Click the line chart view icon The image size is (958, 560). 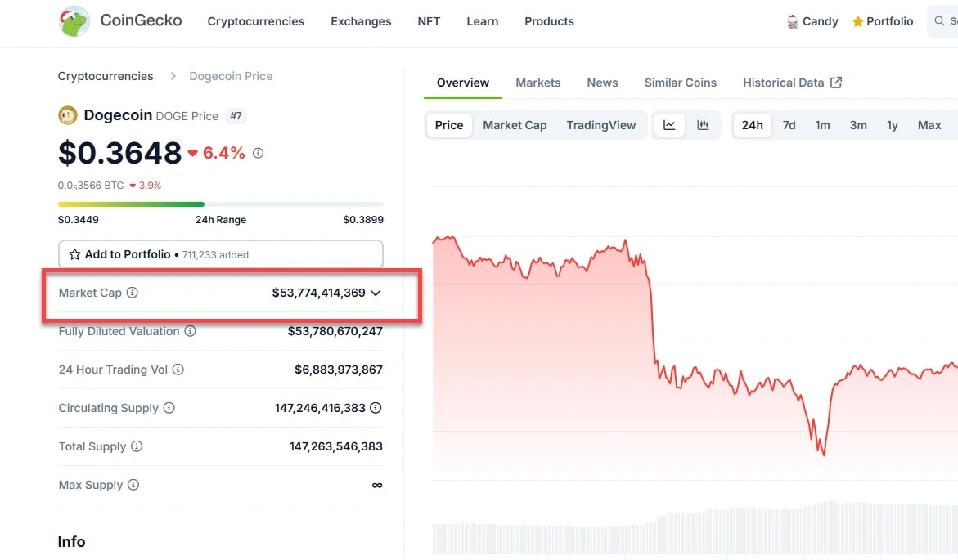pos(669,125)
